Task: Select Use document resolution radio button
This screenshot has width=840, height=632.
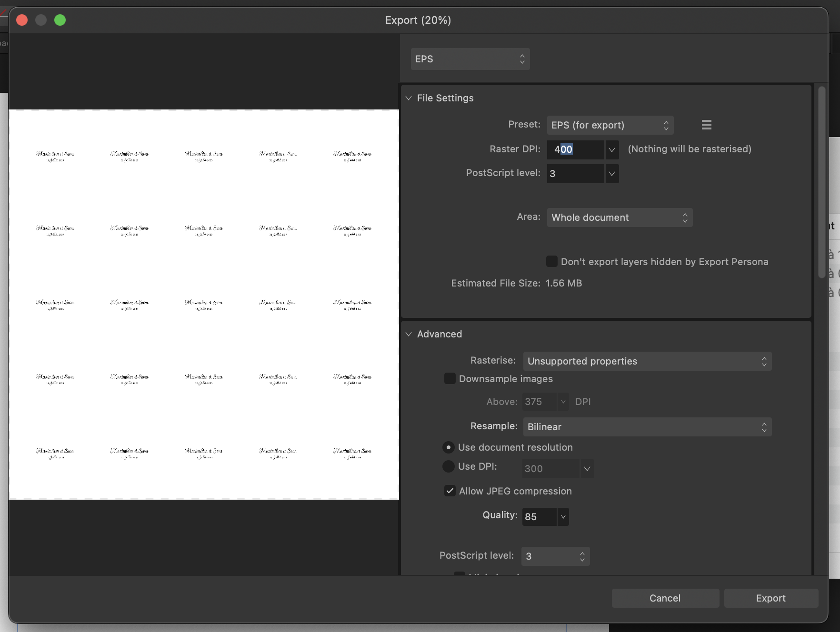Action: [x=448, y=447]
